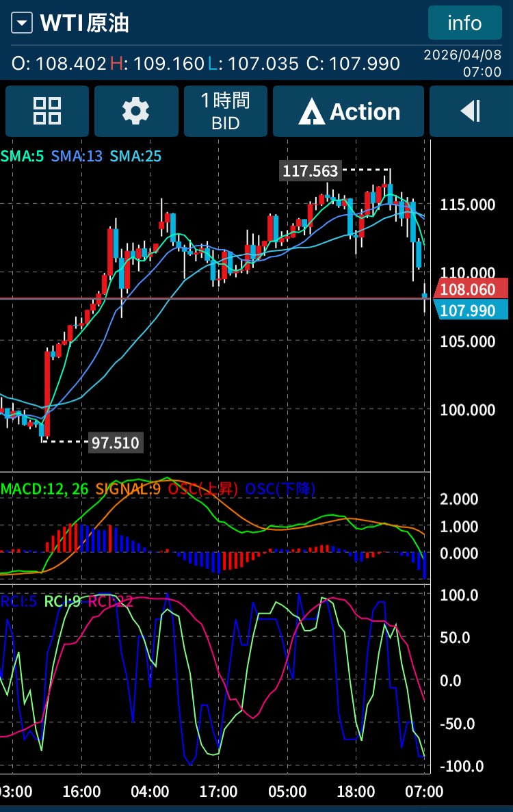Click the 16:00 time axis label
Viewport: 513px width, 812px height.
click(81, 791)
